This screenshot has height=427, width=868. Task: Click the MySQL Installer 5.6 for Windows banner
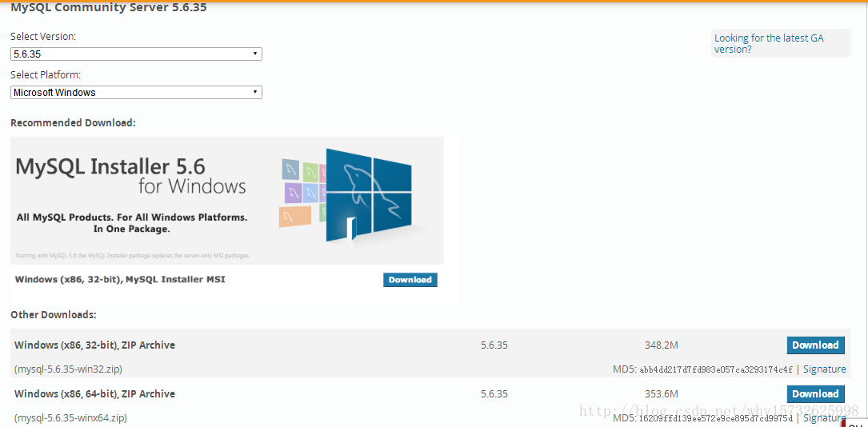point(227,200)
